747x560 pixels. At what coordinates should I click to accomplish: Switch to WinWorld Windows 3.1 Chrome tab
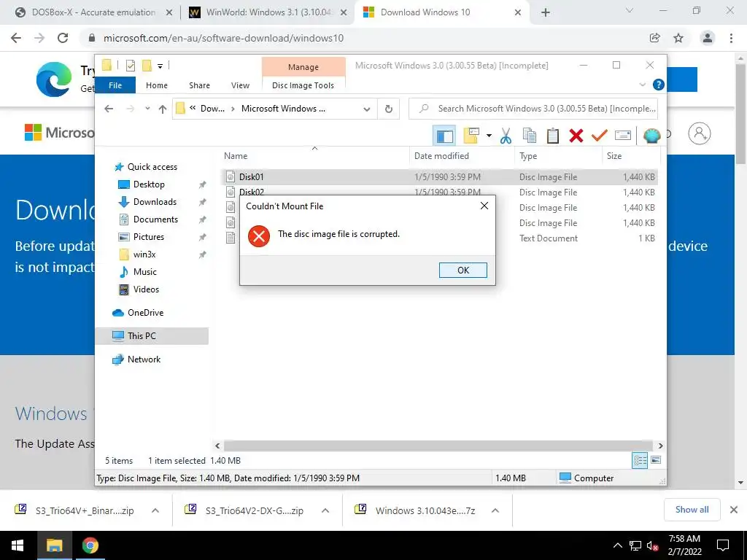268,12
